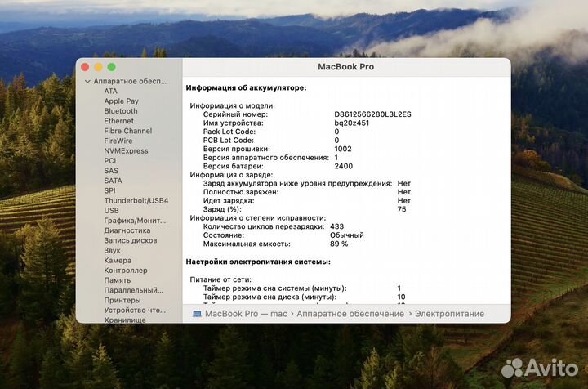This screenshot has height=389, width=588.
Task: Click the Состояние value Обычный
Action: click(x=347, y=235)
